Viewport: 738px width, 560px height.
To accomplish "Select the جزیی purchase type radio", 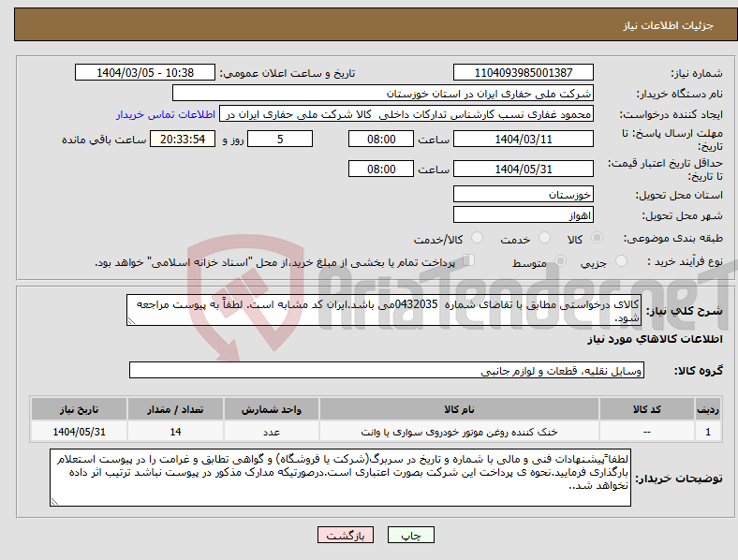I will (621, 260).
